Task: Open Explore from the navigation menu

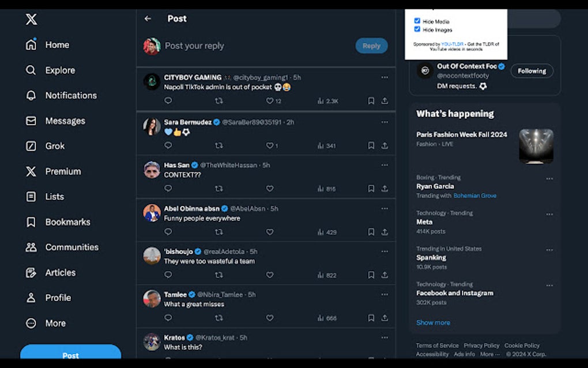Action: coord(61,70)
